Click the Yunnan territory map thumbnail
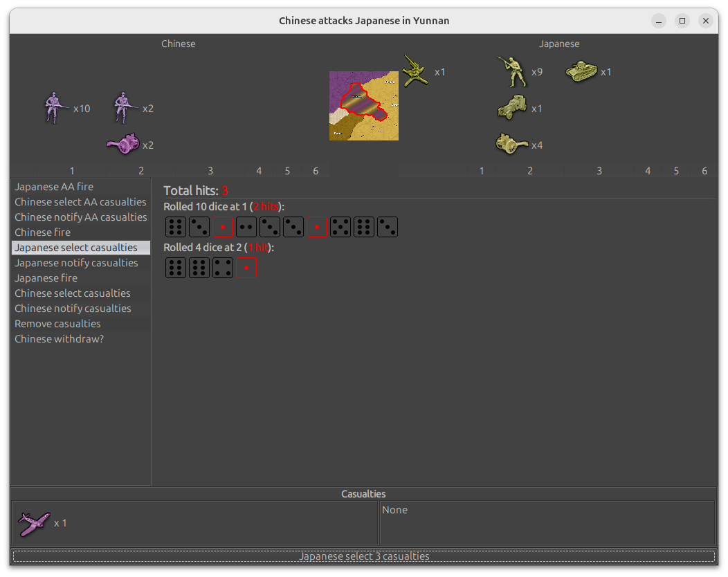Screen dimensions: 728x577 click(x=363, y=106)
